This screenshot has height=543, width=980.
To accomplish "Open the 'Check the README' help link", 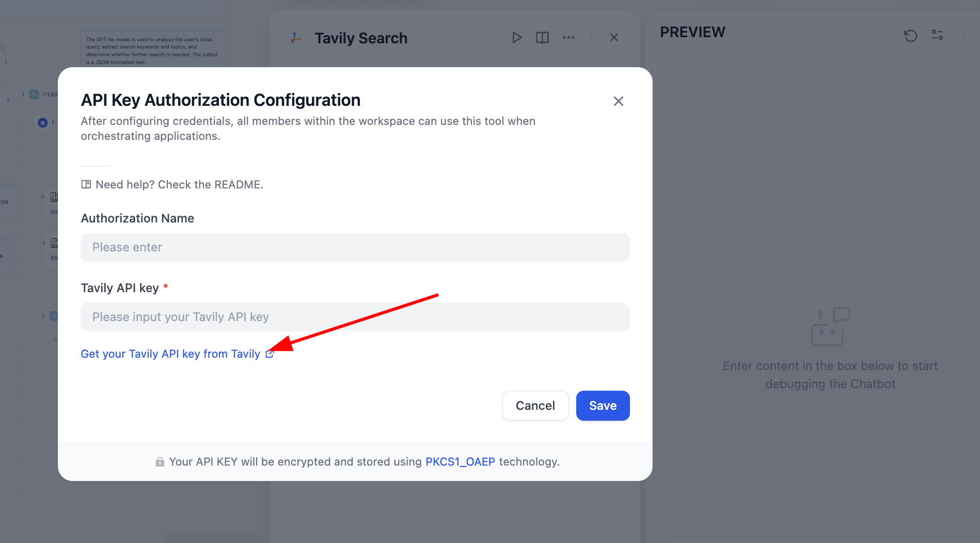I will 211,185.
